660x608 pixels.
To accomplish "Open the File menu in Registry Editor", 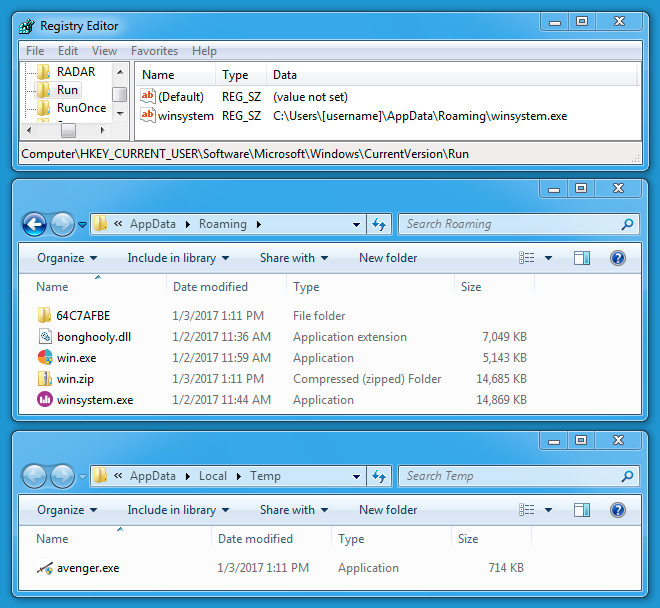I will click(x=35, y=51).
